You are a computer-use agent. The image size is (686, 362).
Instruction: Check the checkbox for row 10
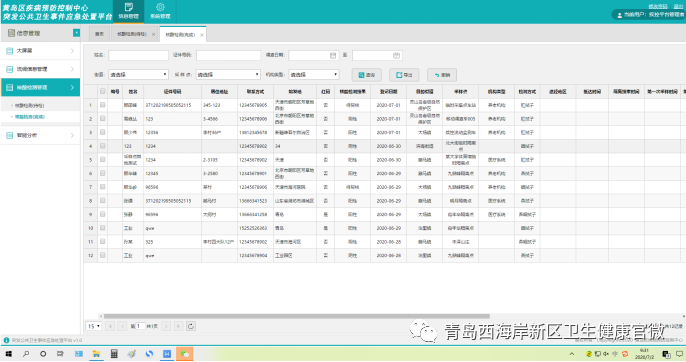[x=102, y=228]
